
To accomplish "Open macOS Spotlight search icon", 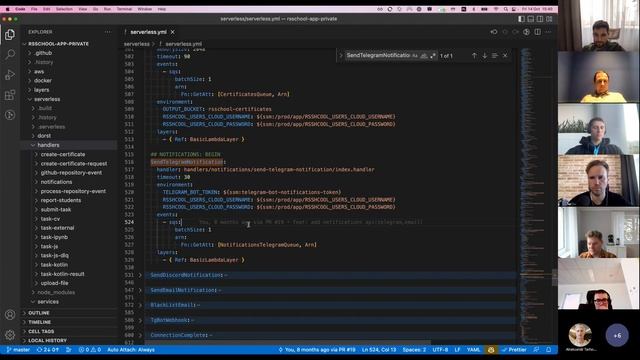I will (x=505, y=9).
